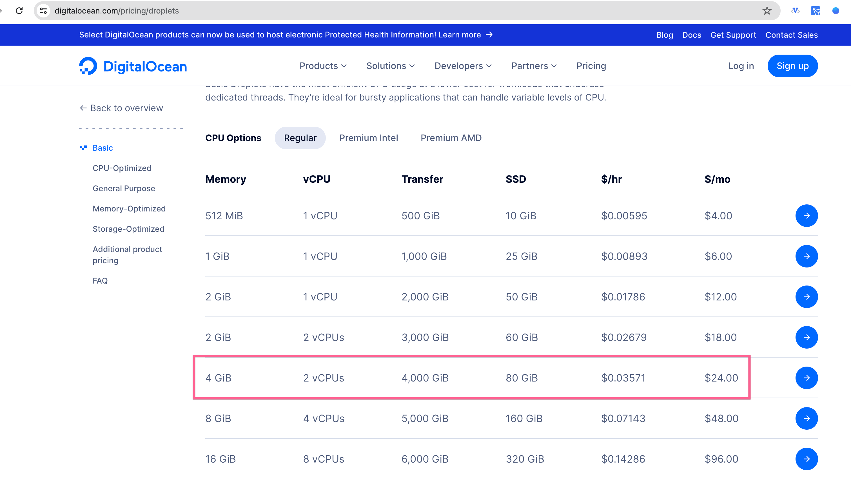Click arrow button for 16 GiB droplet
851x504 pixels.
click(806, 459)
